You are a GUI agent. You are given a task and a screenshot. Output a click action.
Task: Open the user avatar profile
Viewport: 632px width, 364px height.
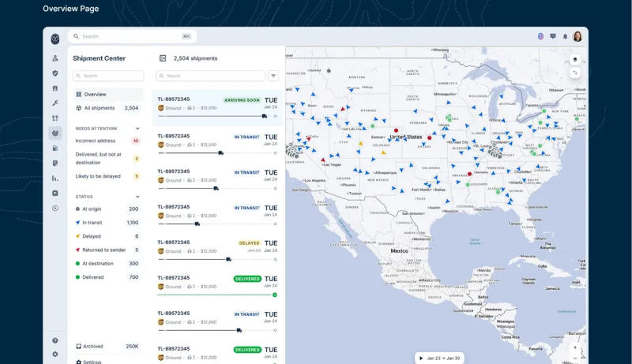point(577,36)
